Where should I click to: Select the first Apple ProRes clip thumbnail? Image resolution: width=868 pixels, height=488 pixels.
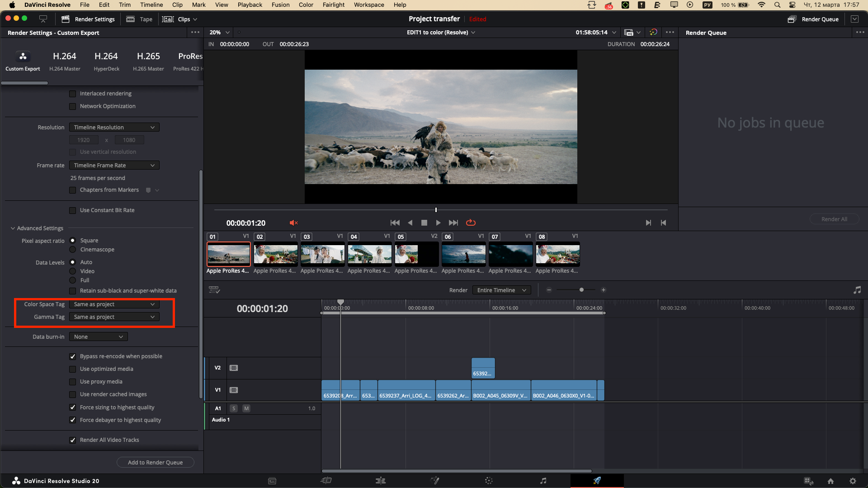click(x=228, y=254)
